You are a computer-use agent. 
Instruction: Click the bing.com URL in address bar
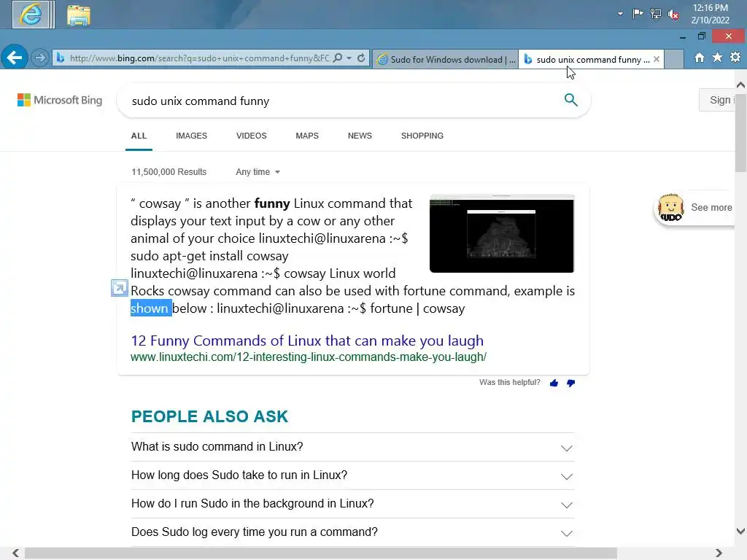[199, 58]
